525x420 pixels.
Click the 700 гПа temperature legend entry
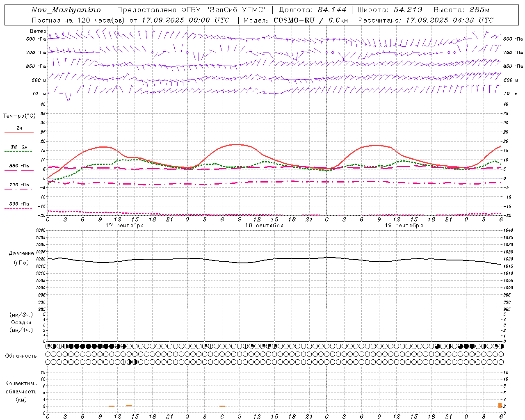(19, 185)
